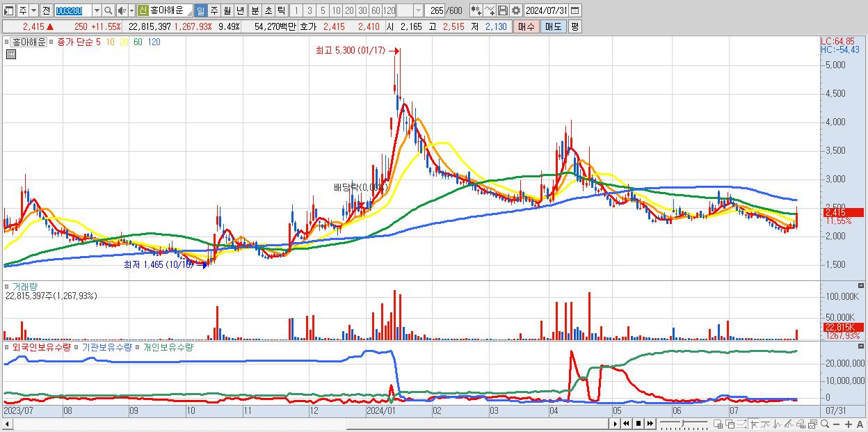Select interval 1 button
Screen dimensions: 868x432
(x=296, y=10)
